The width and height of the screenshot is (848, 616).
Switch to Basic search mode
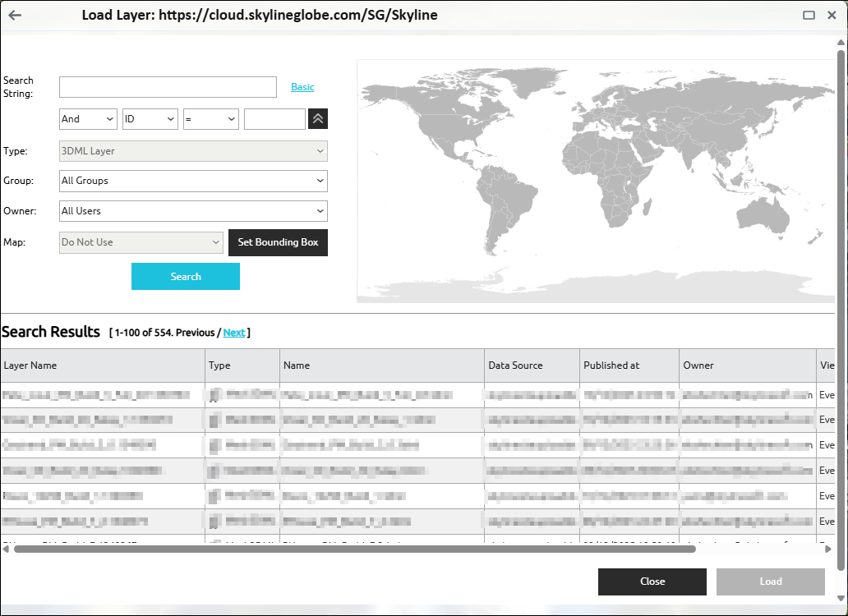302,87
